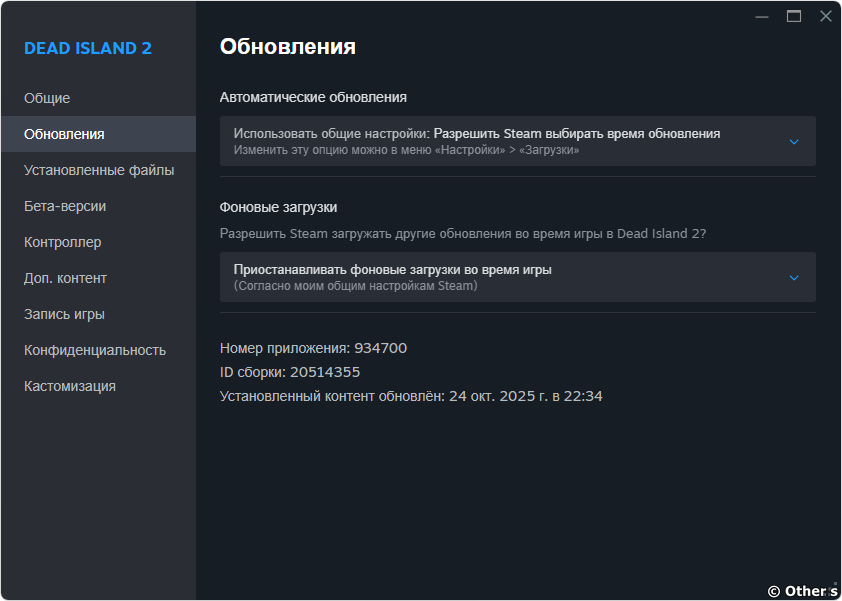
Task: Click the Автоматические обновления heading
Action: click(x=313, y=97)
